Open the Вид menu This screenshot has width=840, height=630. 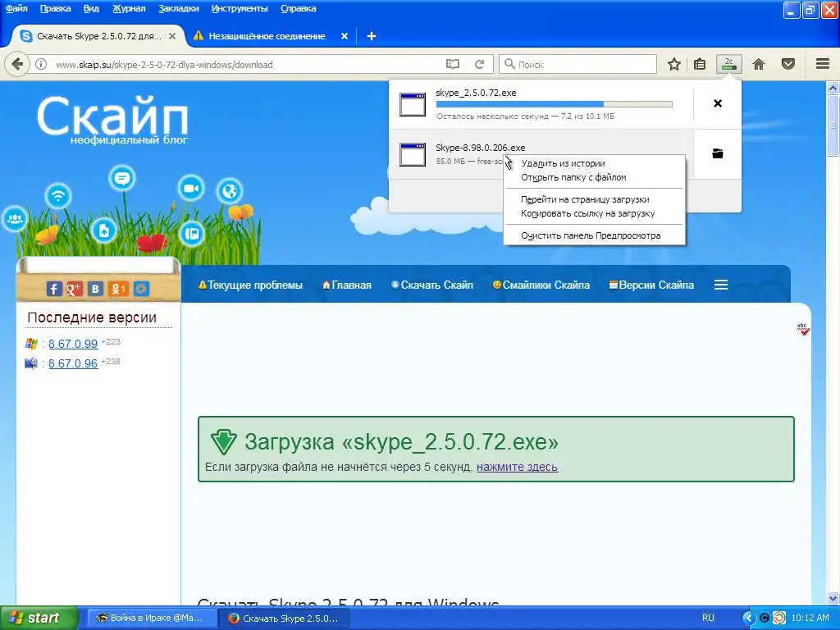[x=91, y=8]
